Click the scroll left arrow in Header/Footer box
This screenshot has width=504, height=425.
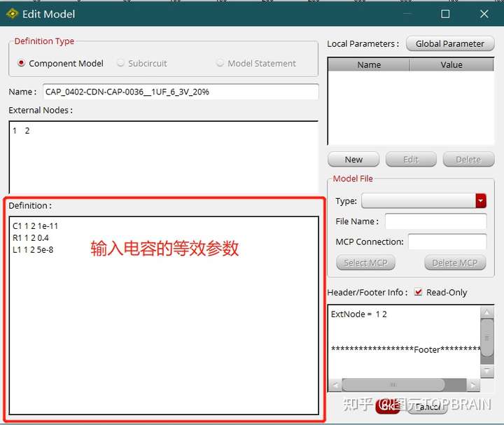pyautogui.click(x=335, y=385)
